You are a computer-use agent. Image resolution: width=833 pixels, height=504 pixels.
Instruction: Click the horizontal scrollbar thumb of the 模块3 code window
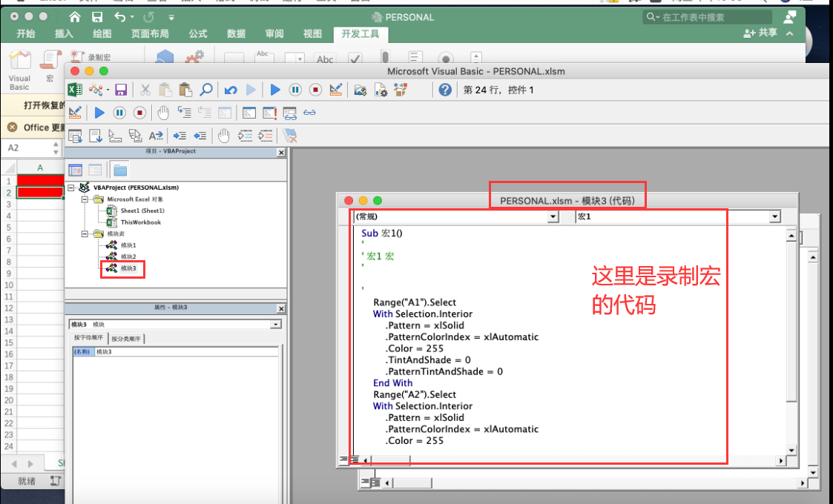390,460
